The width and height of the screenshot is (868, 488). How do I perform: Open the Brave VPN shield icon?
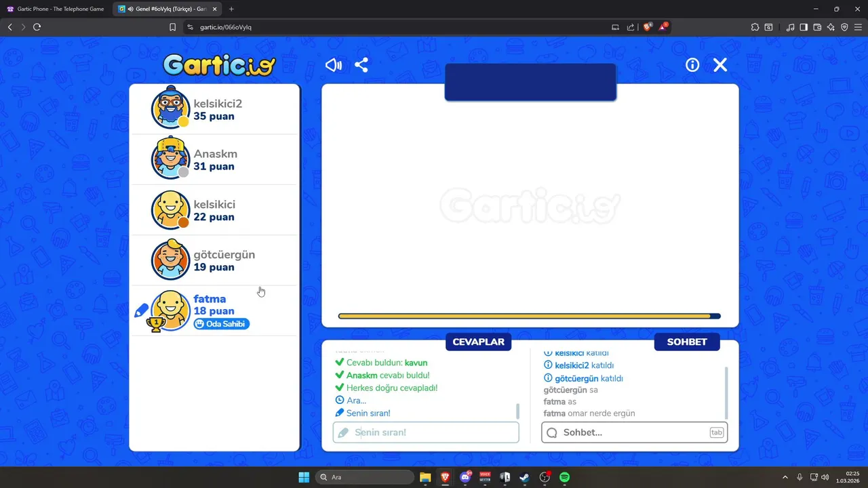(844, 27)
